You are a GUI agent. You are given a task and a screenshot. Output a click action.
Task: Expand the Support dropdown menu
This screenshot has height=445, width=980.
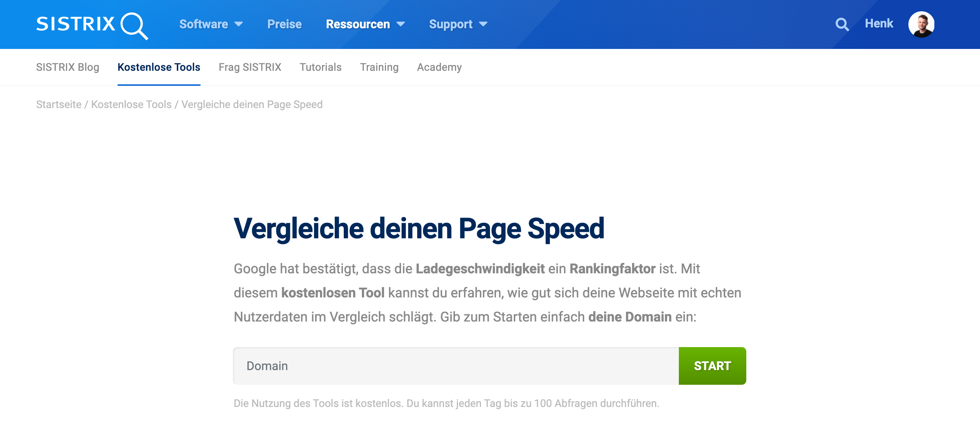pos(458,24)
